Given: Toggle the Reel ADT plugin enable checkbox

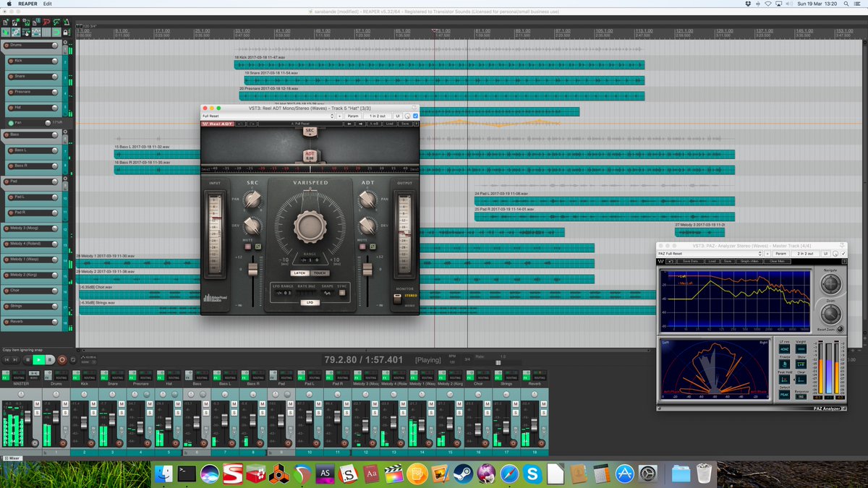Looking at the screenshot, I should tap(415, 116).
